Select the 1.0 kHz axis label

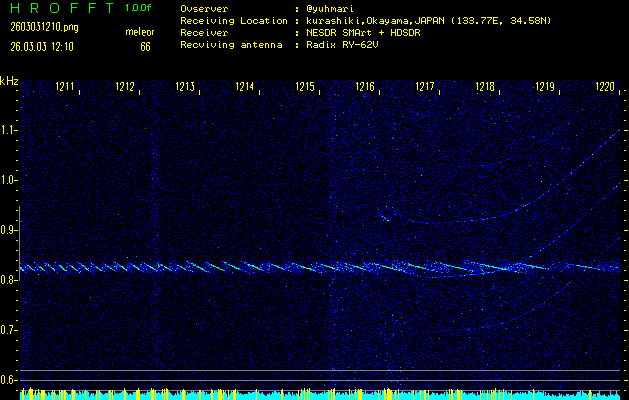click(9, 180)
